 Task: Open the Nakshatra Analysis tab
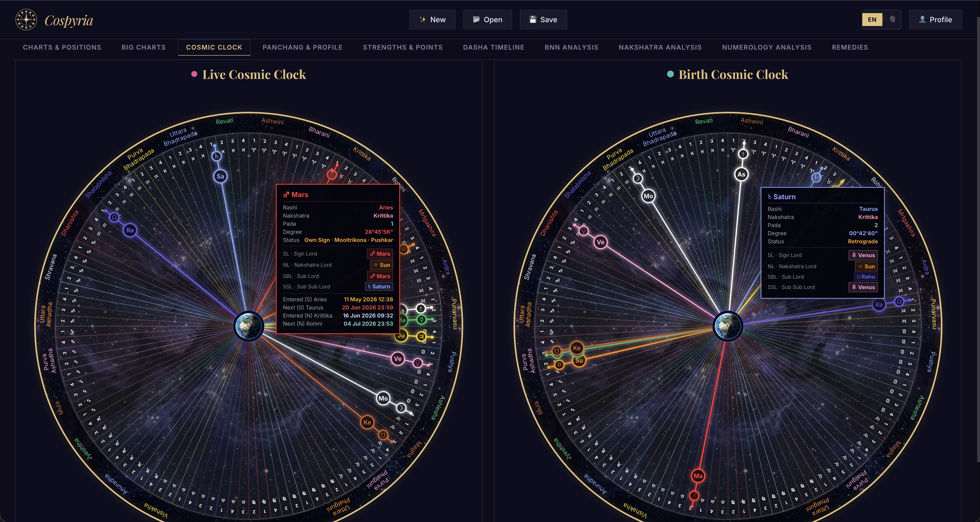[x=660, y=47]
